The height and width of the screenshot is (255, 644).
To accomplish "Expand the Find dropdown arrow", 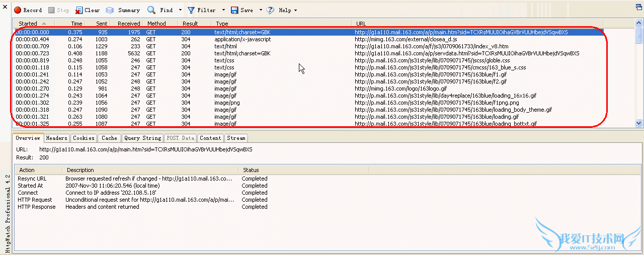I will [x=180, y=10].
